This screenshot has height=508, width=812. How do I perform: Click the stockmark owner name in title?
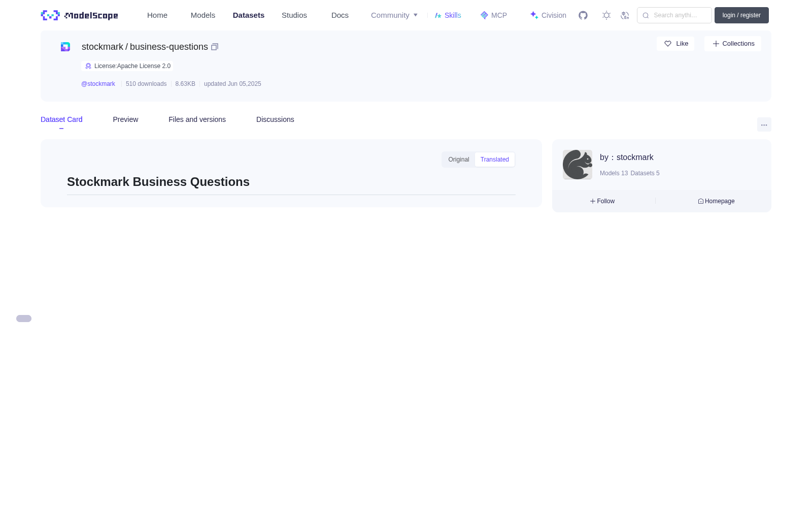pyautogui.click(x=103, y=47)
